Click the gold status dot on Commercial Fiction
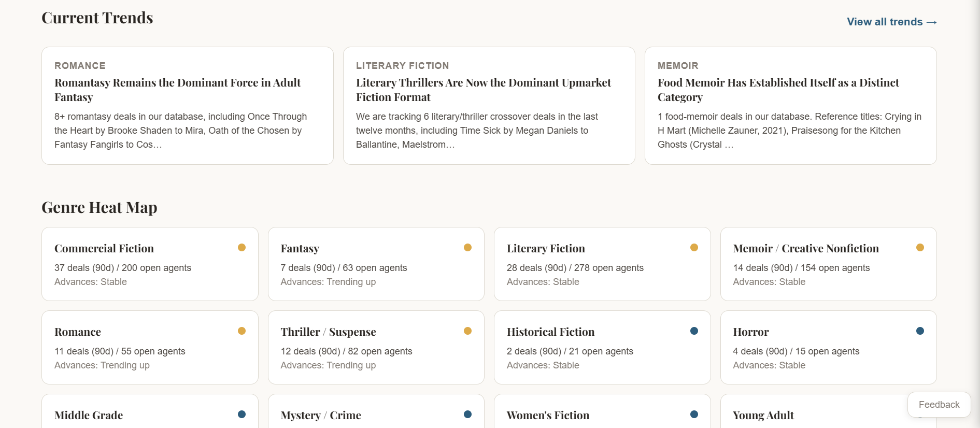The height and width of the screenshot is (428, 980). 242,248
